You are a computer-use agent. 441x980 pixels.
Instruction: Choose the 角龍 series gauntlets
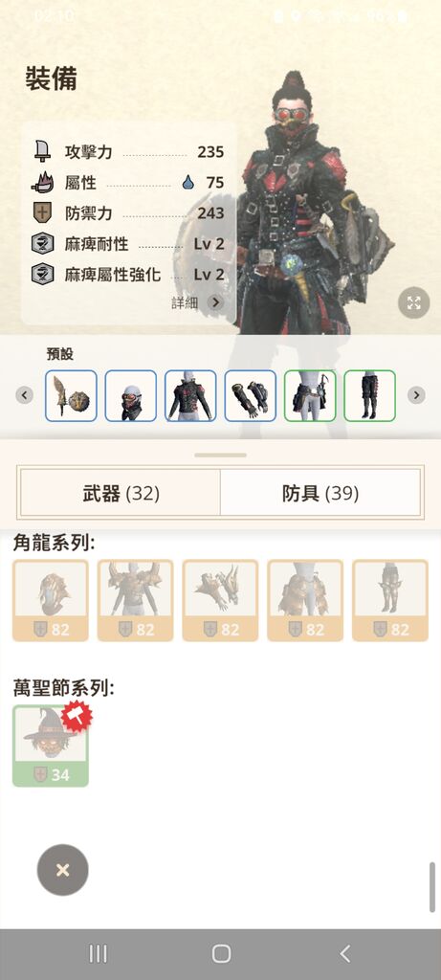pyautogui.click(x=220, y=601)
